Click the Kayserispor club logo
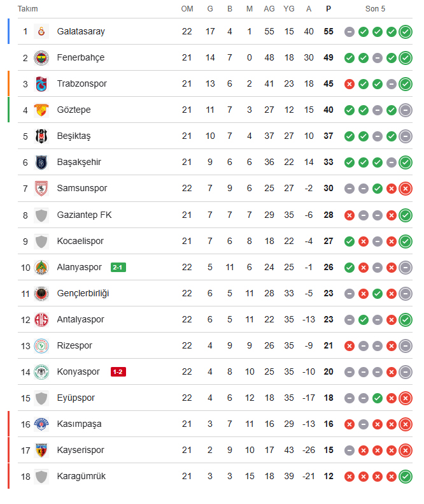 point(41,450)
